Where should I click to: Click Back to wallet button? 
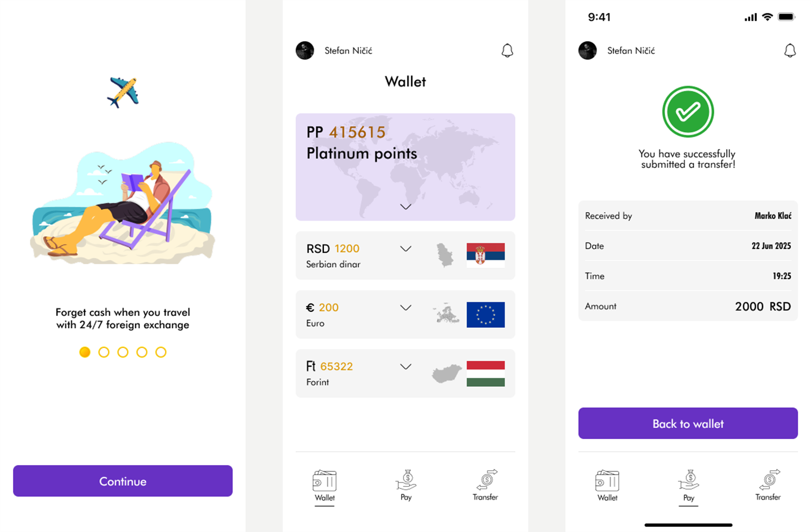[688, 423]
